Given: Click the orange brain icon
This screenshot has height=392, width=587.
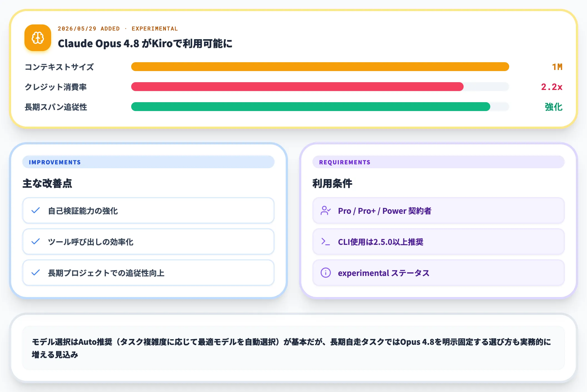Looking at the screenshot, I should 38,38.
